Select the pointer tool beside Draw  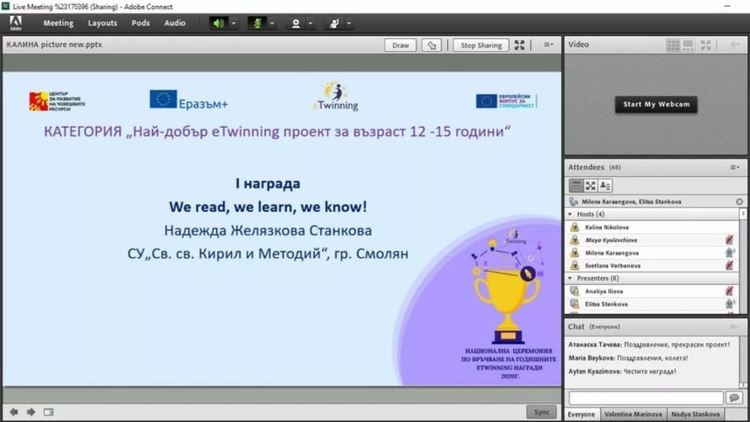tap(431, 45)
